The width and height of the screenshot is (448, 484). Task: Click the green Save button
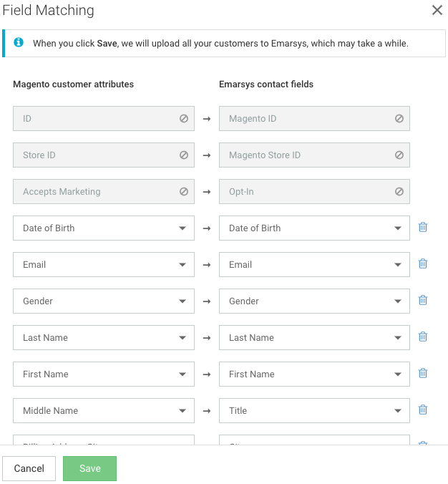pyautogui.click(x=89, y=468)
